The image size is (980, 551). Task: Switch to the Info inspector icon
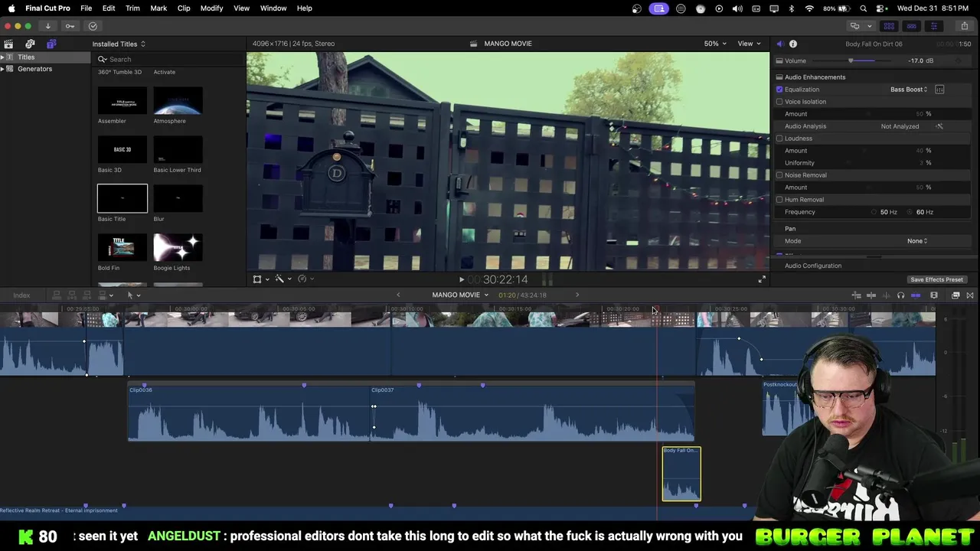(x=793, y=44)
